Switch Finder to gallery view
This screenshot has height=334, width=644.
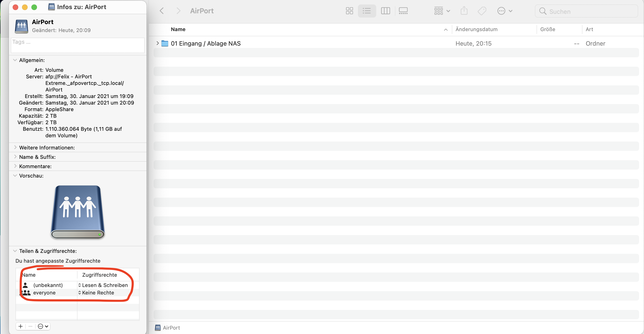point(403,11)
